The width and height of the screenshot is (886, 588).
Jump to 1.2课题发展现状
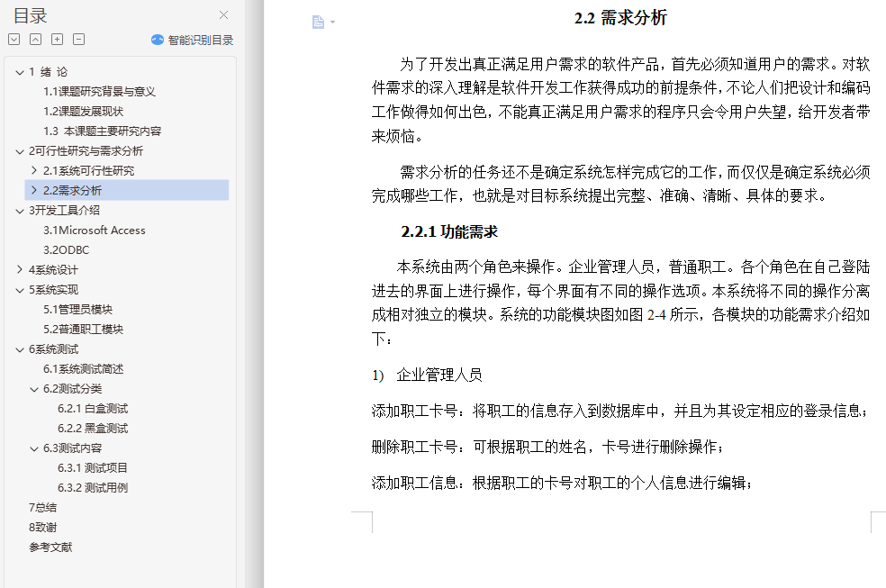83,112
